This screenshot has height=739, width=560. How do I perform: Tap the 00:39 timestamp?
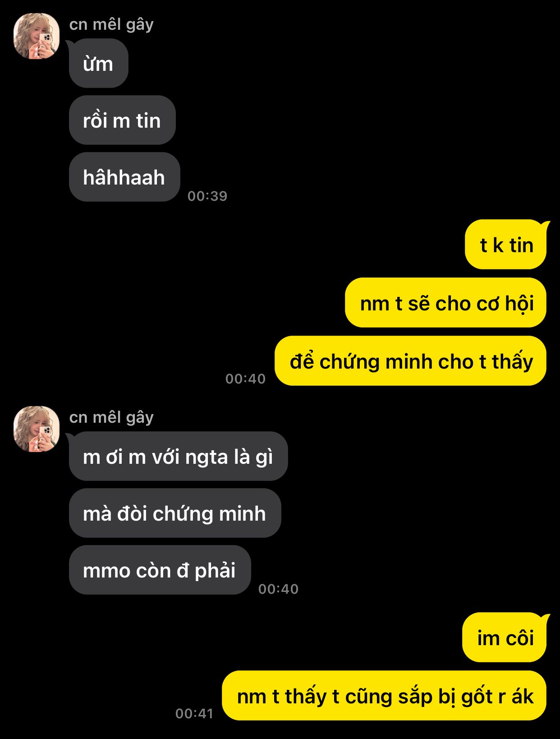207,196
